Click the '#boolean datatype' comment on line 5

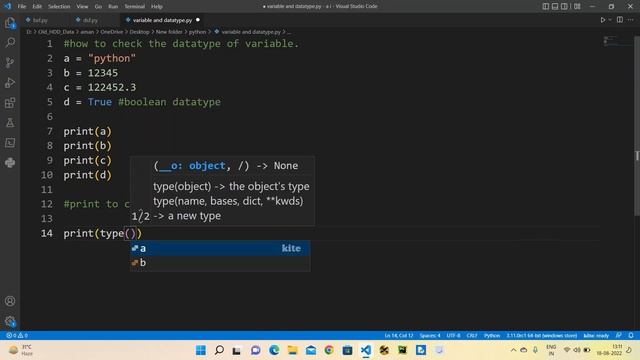coord(169,102)
